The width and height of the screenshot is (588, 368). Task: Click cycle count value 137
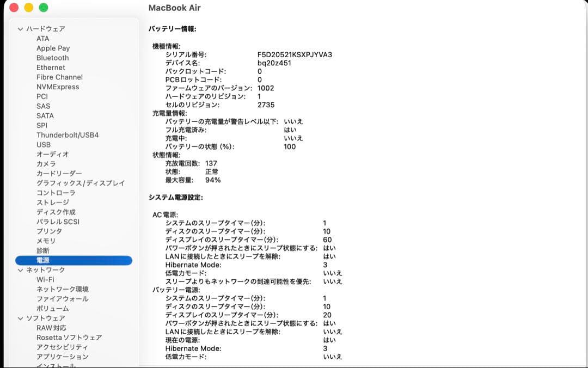tap(211, 163)
